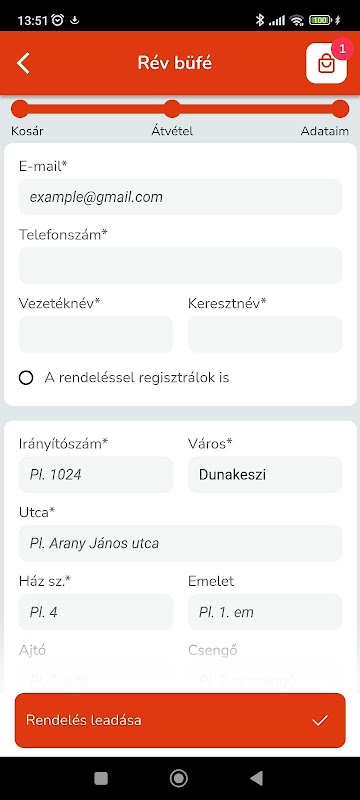Tap the checkmark on Rendelés leadása

click(x=320, y=720)
